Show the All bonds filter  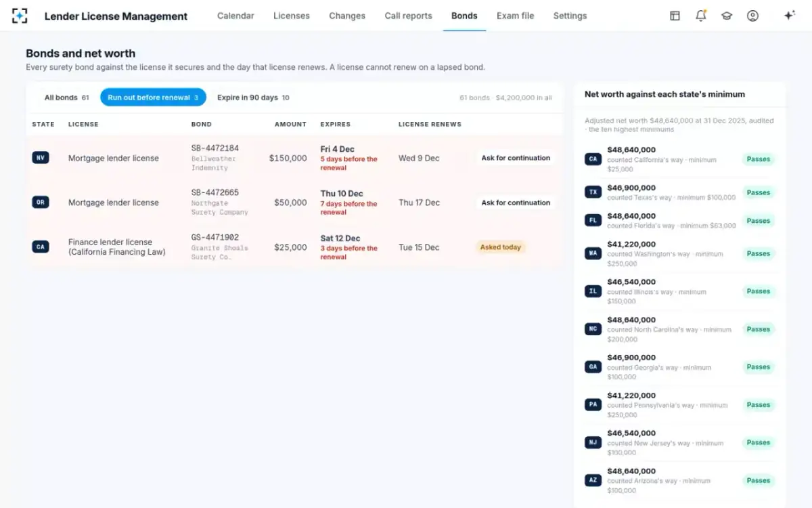pyautogui.click(x=66, y=98)
